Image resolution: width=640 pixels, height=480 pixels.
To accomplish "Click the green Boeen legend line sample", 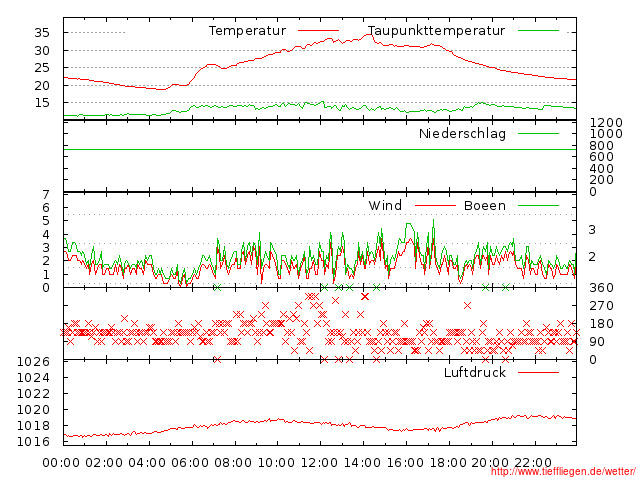I will 539,206.
